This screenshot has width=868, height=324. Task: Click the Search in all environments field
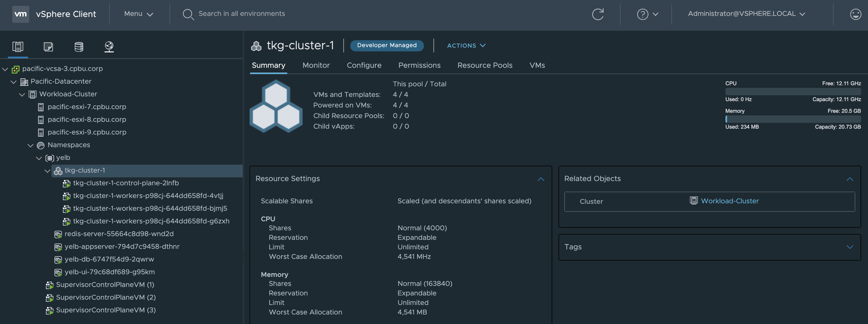click(242, 14)
